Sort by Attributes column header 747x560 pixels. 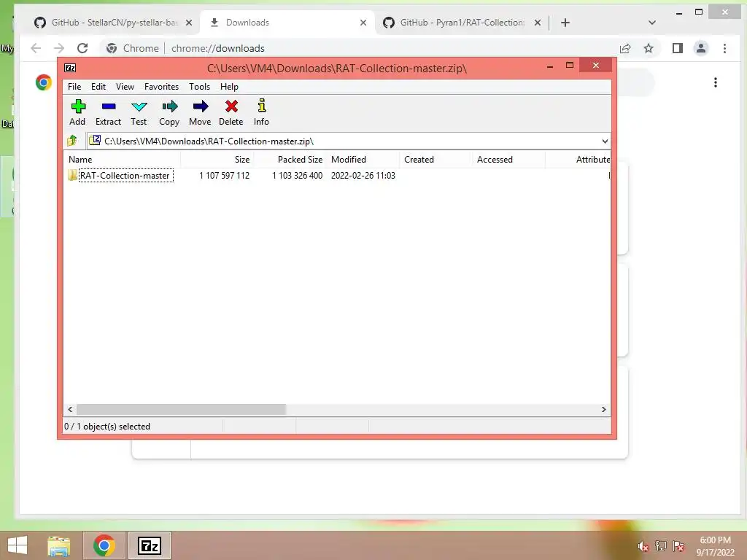578,160
